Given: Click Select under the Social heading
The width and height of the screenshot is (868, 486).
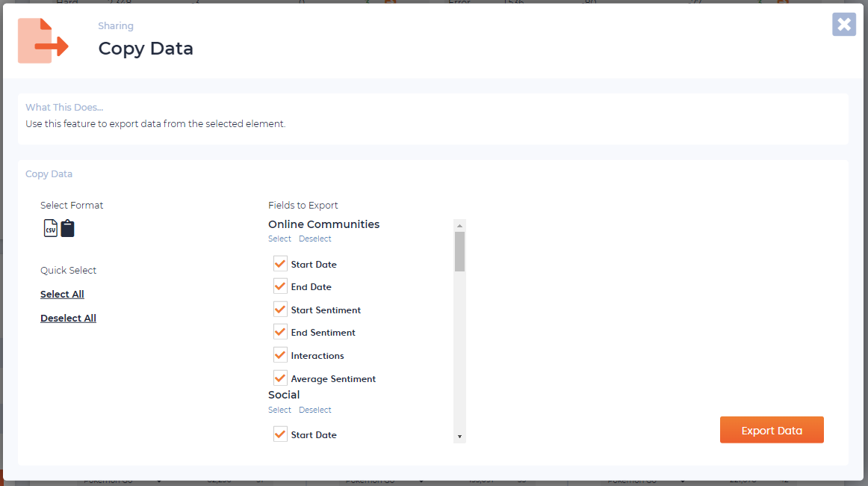Looking at the screenshot, I should [279, 410].
